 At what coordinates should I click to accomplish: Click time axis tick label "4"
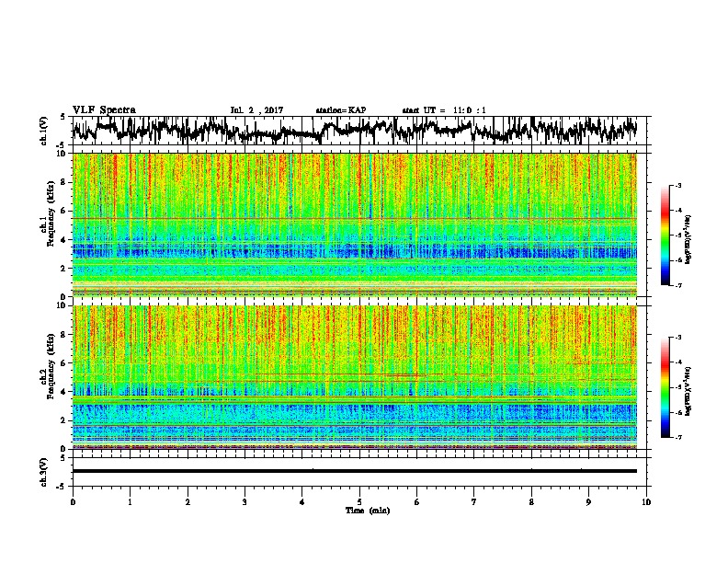302,502
